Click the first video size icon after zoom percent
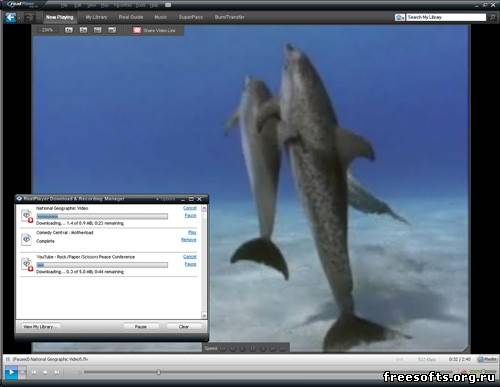Screen dimensions: 500x387 point(69,30)
